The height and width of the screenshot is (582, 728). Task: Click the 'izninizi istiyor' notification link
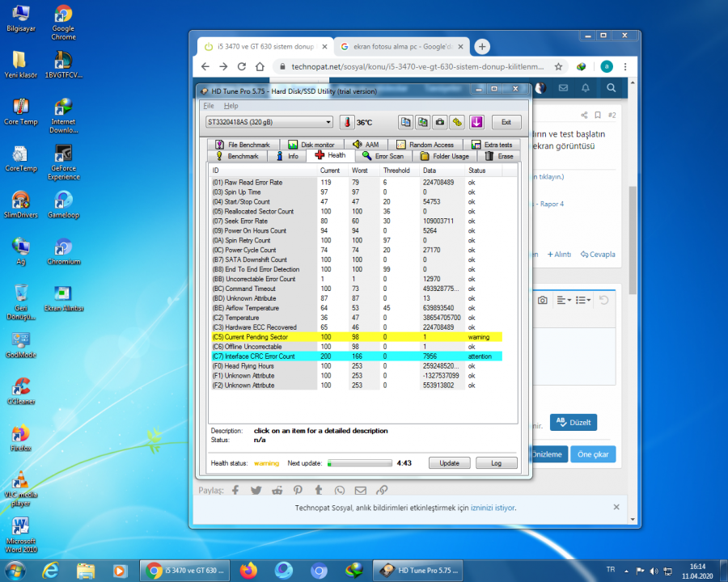(493, 508)
